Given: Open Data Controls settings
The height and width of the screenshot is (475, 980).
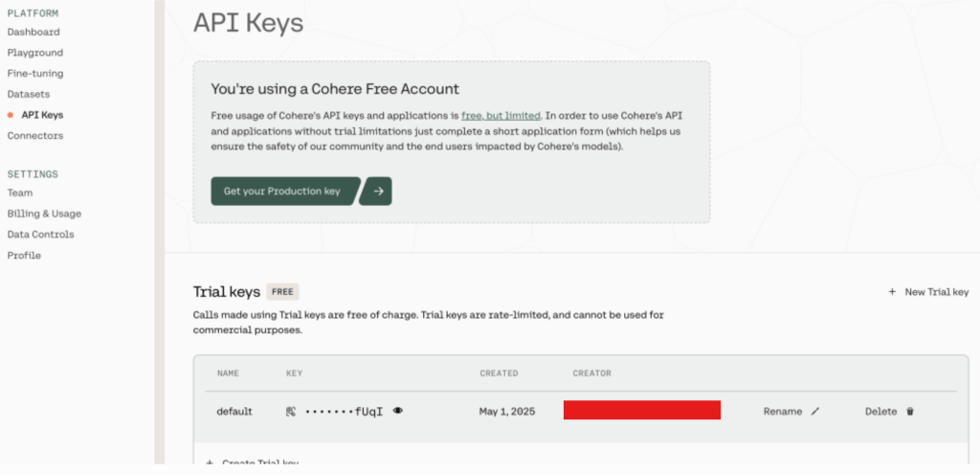Looking at the screenshot, I should click(x=40, y=235).
